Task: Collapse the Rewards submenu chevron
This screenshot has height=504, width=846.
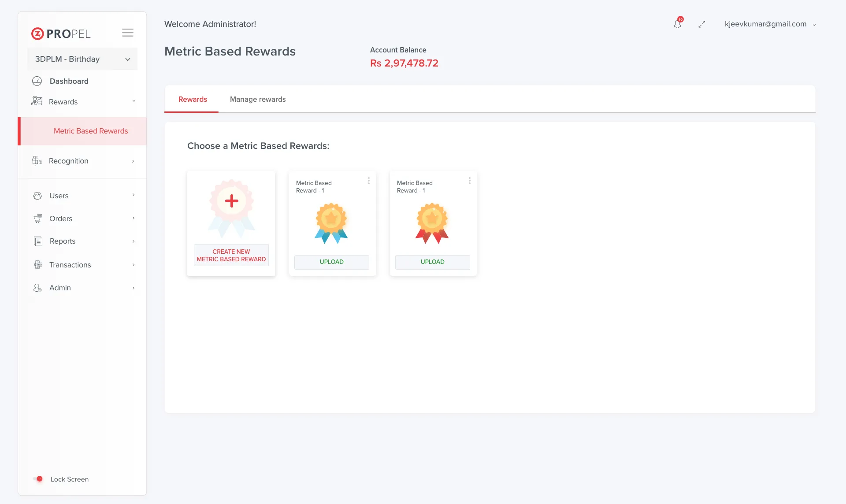Action: (134, 101)
